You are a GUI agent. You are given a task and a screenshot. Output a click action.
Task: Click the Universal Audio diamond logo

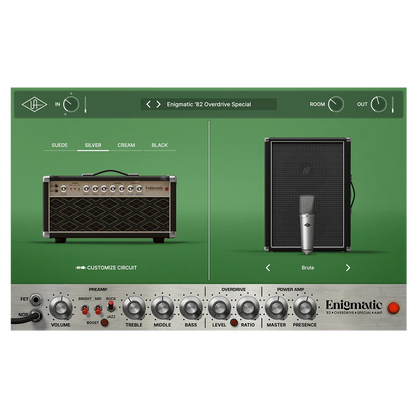[34, 105]
